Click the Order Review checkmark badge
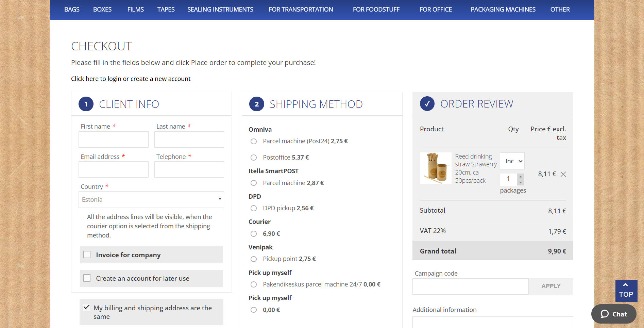Viewport: 644px width, 328px height. click(427, 104)
